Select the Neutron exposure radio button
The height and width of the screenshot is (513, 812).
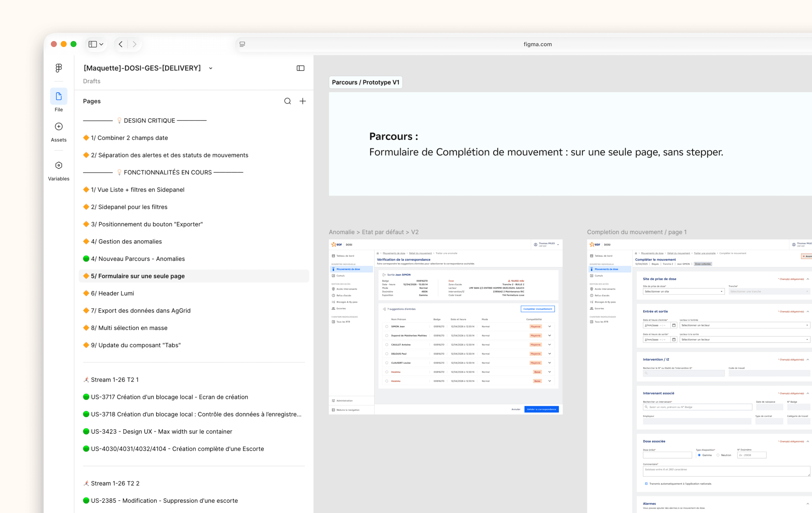718,455
